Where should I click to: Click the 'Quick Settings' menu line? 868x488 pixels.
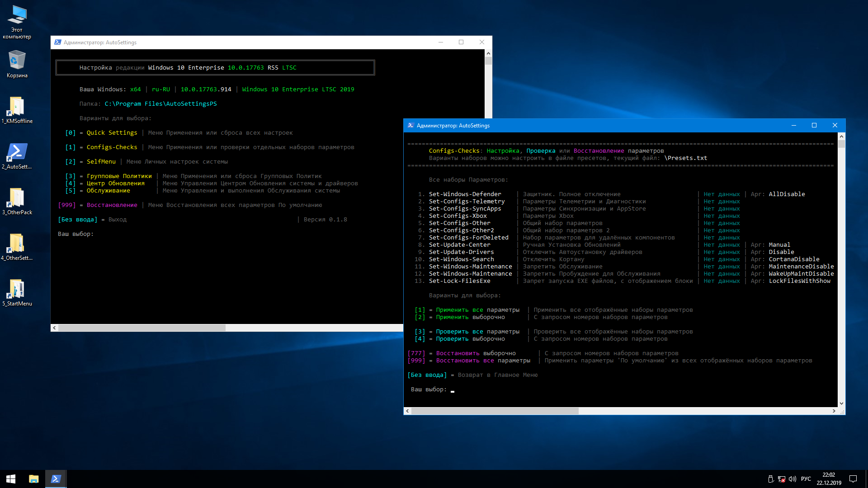pyautogui.click(x=179, y=133)
